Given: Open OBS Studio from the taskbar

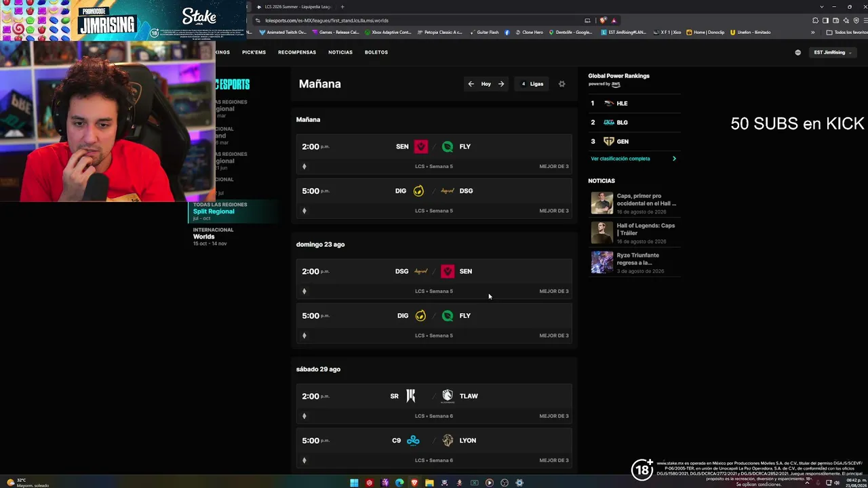Looking at the screenshot, I should click(x=505, y=483).
